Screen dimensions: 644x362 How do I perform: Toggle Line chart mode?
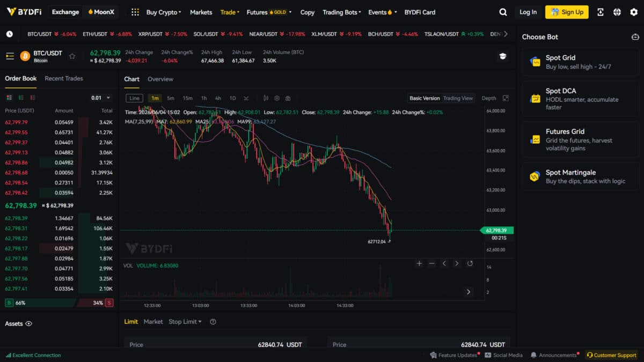click(x=134, y=98)
